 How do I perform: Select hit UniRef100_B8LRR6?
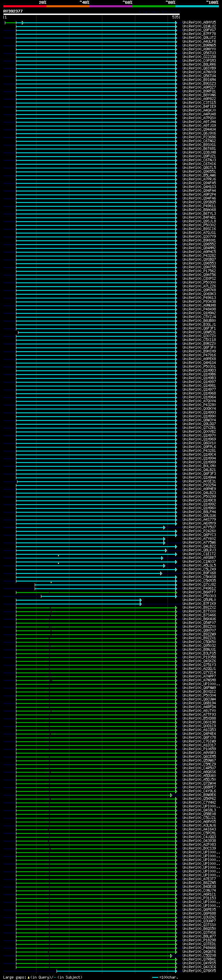point(199,65)
